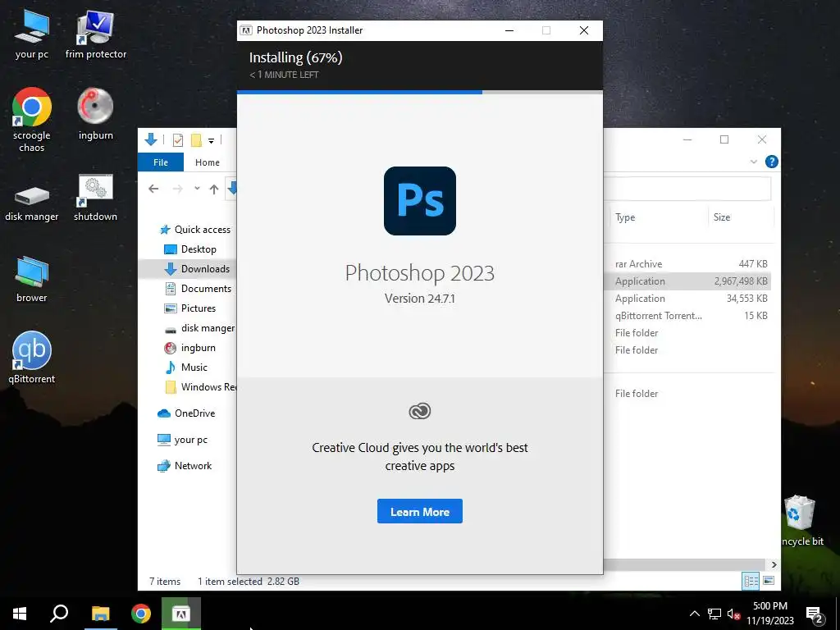Select 'your pc' in navigation pane
840x630 pixels.
(182, 440)
